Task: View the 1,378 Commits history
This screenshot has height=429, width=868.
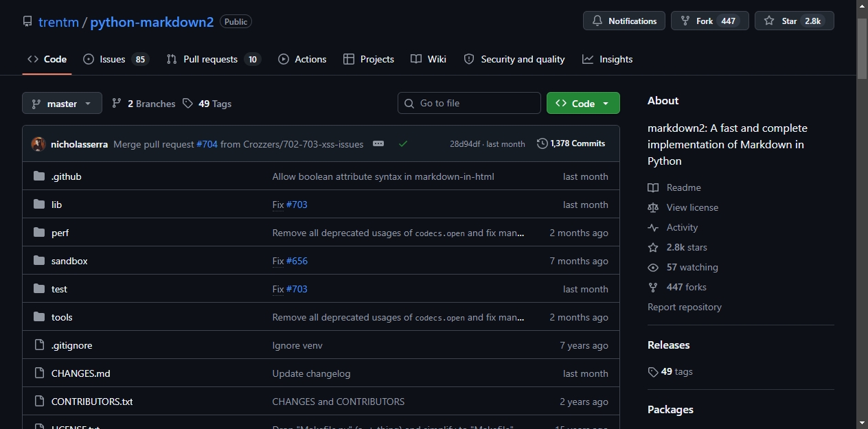Action: coord(571,143)
